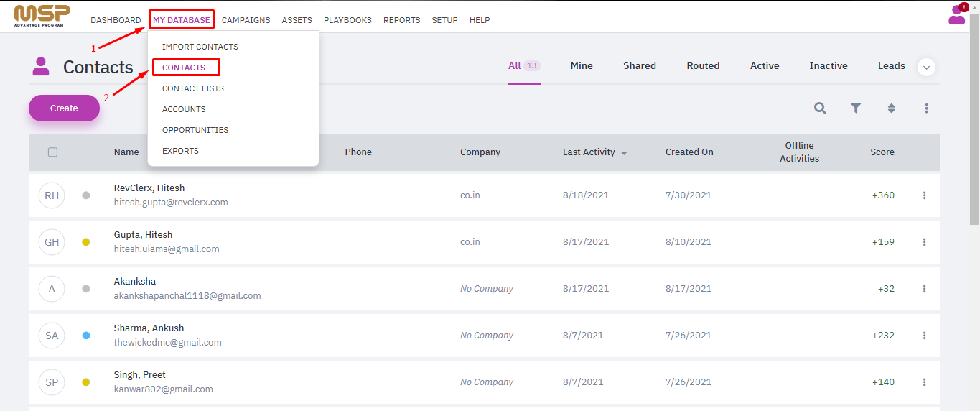Choose IMPORT CONTACTS menu entry
980x411 pixels.
200,47
